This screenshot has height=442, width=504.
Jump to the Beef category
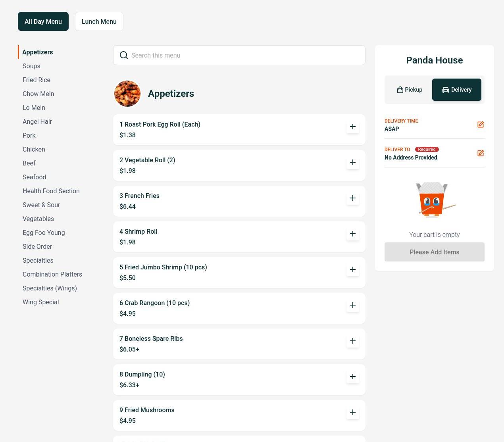pyautogui.click(x=29, y=163)
